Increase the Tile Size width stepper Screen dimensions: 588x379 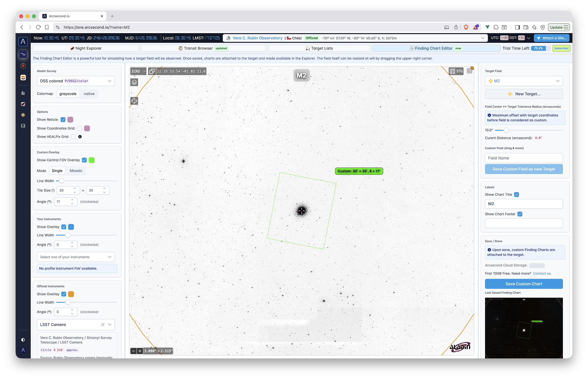[75, 189]
